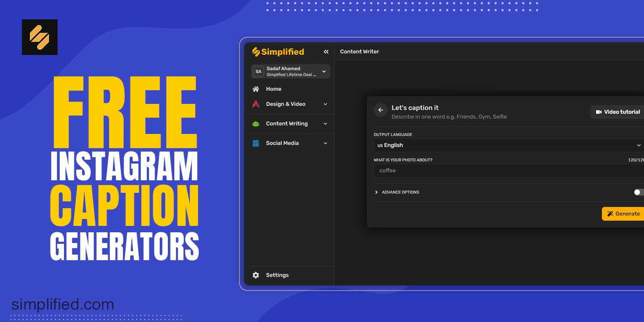Image resolution: width=644 pixels, height=322 pixels.
Task: Click the Generate button
Action: click(623, 214)
